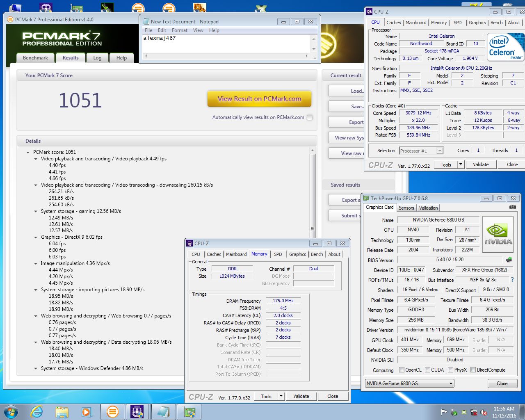Open the SPD tab in CPU-Z Memory window
The height and width of the screenshot is (420, 525).
[x=278, y=254]
